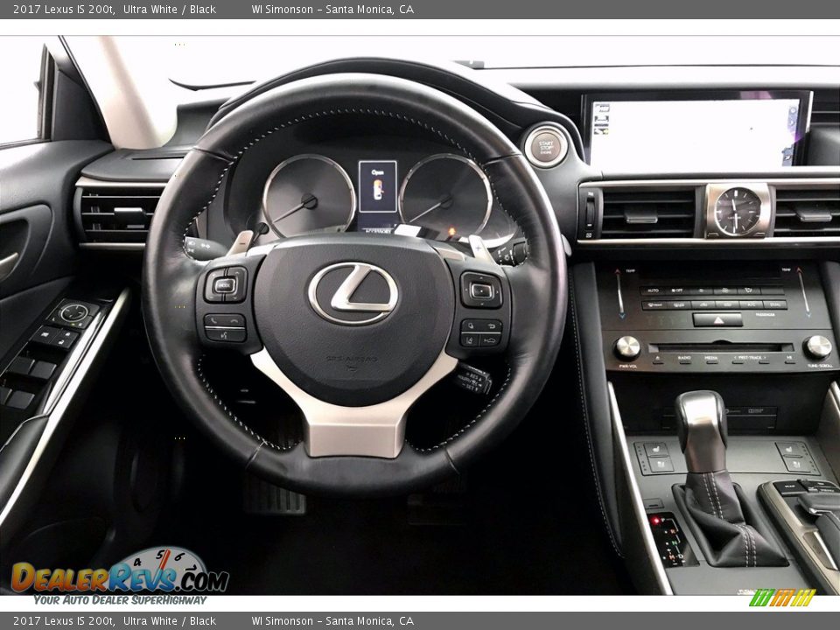Click the navigation display screen

[x=696, y=133]
